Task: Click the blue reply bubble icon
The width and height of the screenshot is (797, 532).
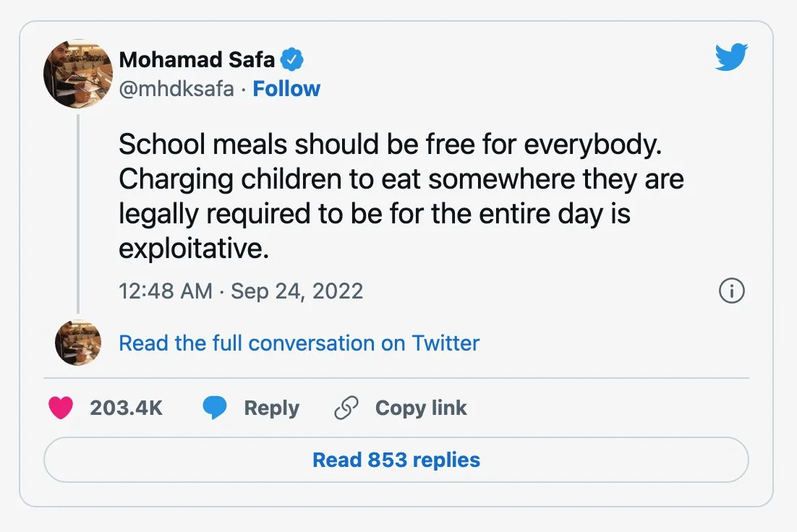Action: coord(215,408)
